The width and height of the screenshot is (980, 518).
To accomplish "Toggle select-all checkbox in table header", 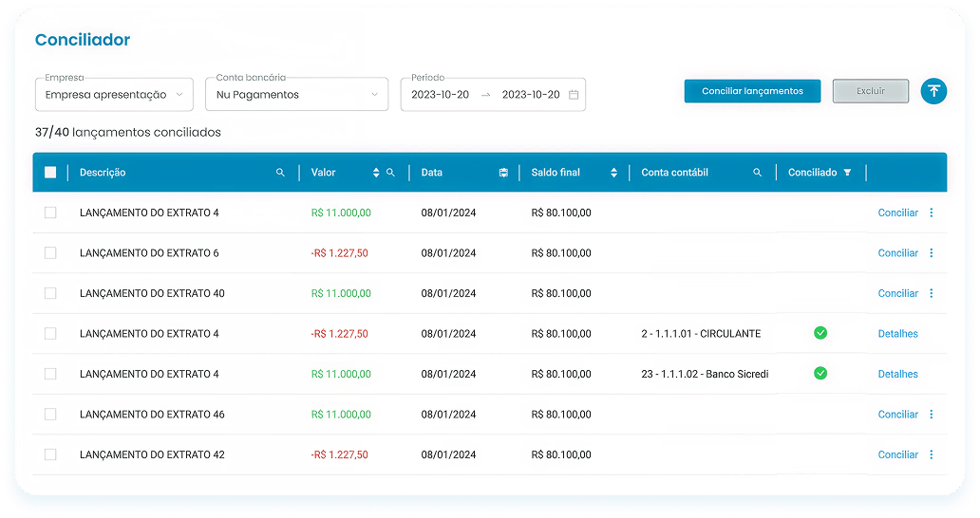I will coord(50,173).
